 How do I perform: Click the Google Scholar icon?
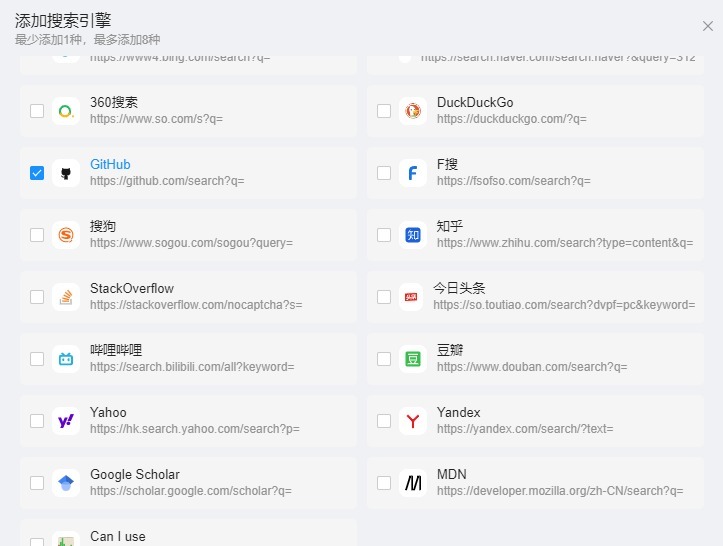click(x=66, y=483)
